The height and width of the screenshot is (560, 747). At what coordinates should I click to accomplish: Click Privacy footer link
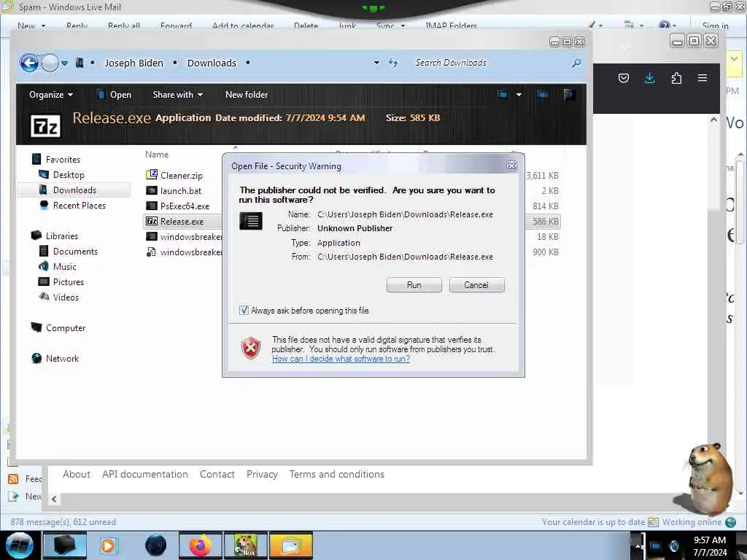pyautogui.click(x=262, y=474)
